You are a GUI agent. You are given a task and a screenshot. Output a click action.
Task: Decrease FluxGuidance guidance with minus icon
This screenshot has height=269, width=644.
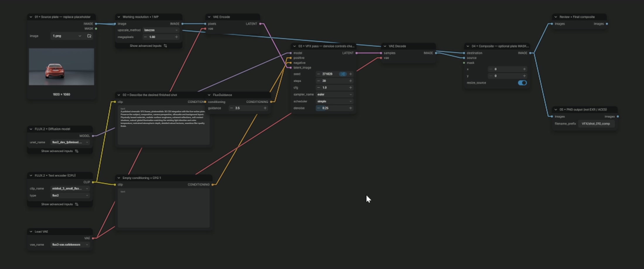[232, 108]
